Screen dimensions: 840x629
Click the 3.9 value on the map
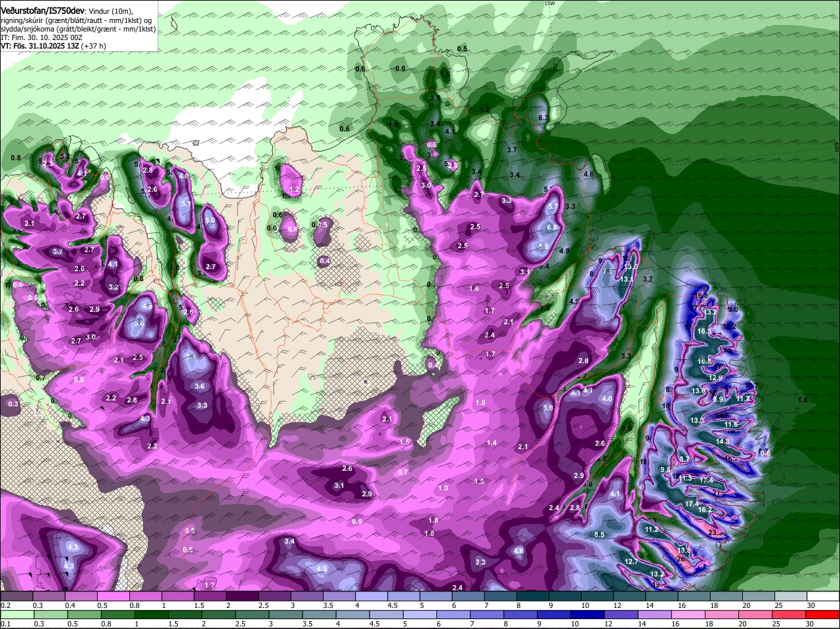[x=548, y=408]
